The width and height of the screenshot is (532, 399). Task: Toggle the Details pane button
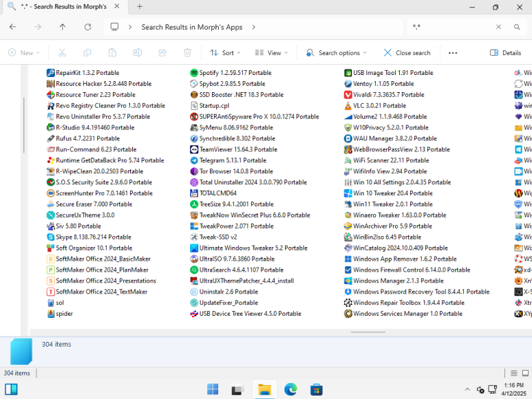click(x=505, y=53)
